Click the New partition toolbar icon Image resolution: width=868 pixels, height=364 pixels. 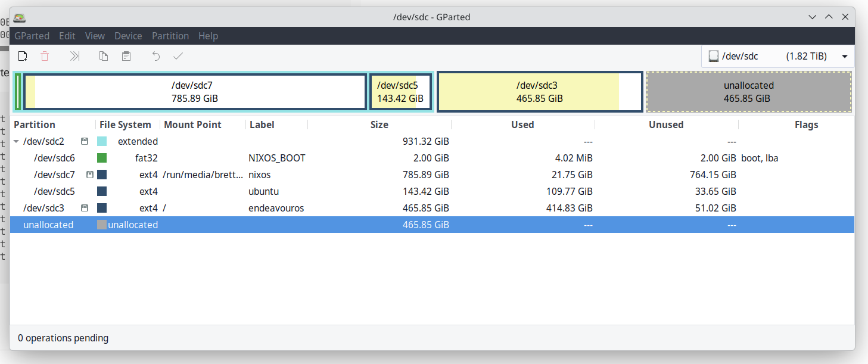pos(23,56)
